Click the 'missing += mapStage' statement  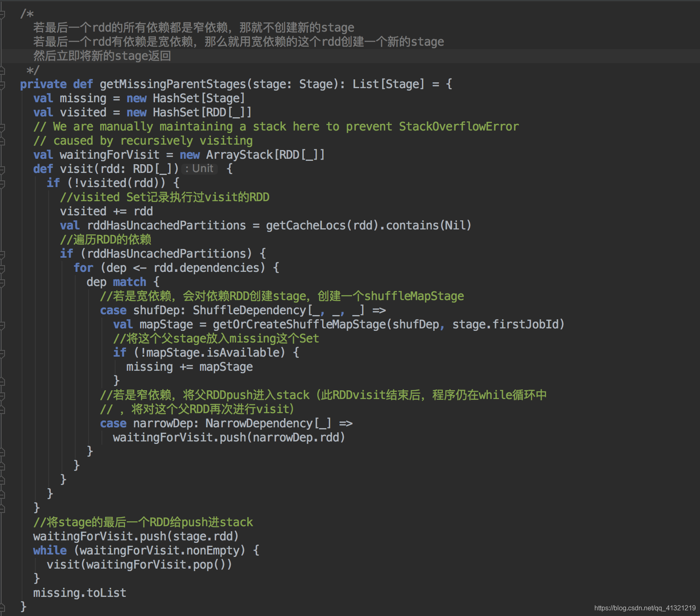190,367
